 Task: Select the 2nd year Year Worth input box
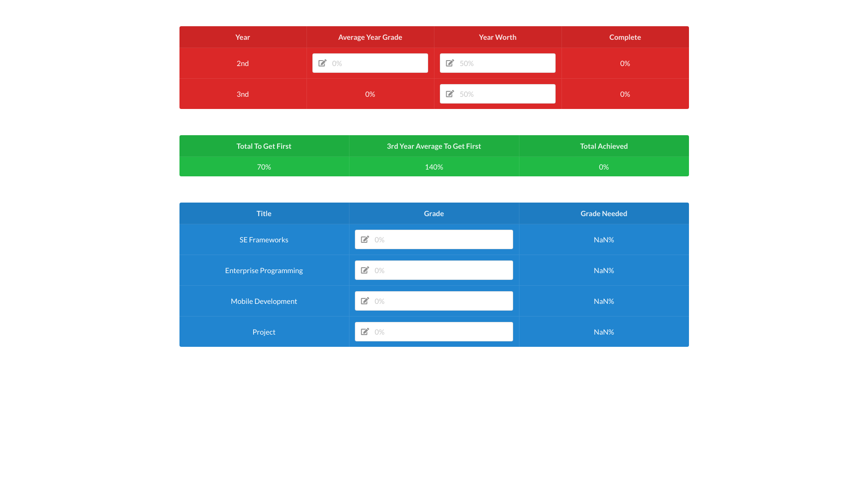pos(506,63)
